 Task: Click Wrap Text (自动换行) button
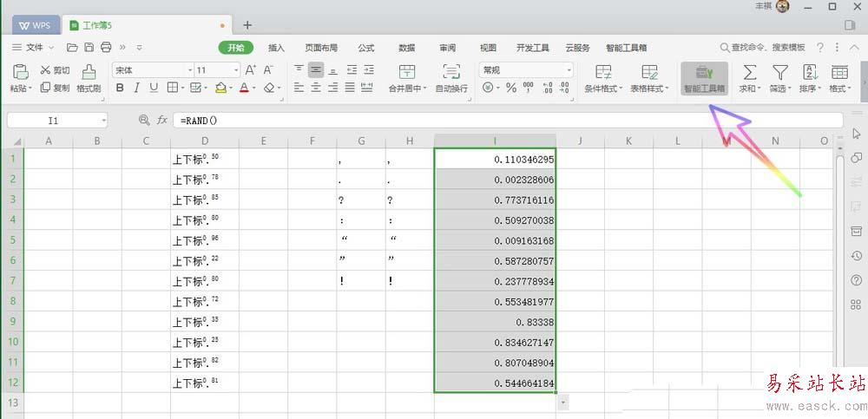coord(451,78)
